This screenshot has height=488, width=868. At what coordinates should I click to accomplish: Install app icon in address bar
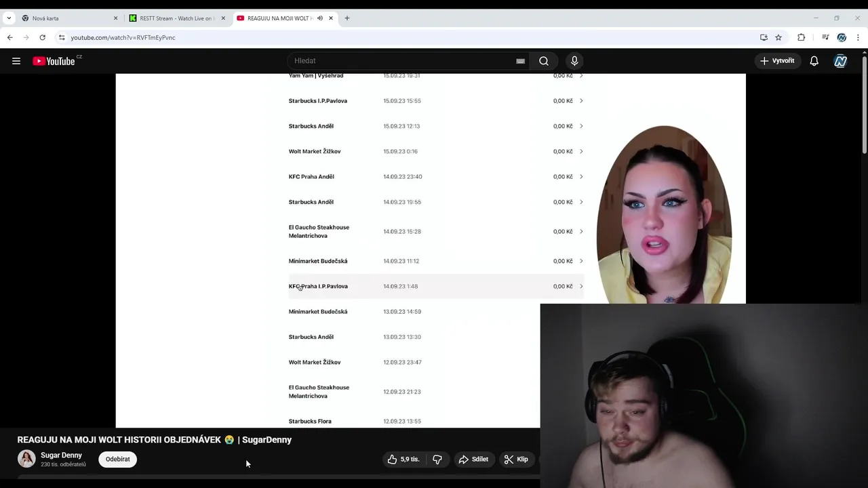[x=764, y=37]
